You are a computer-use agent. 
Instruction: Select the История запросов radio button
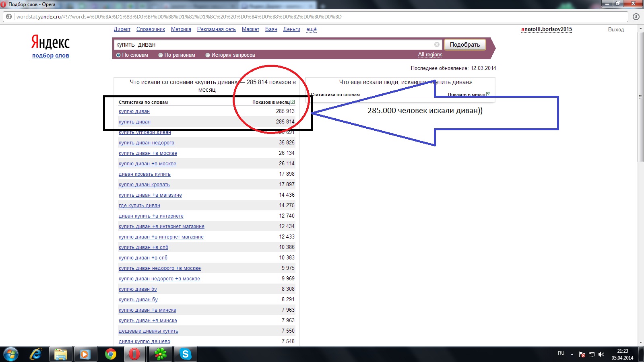coord(208,55)
